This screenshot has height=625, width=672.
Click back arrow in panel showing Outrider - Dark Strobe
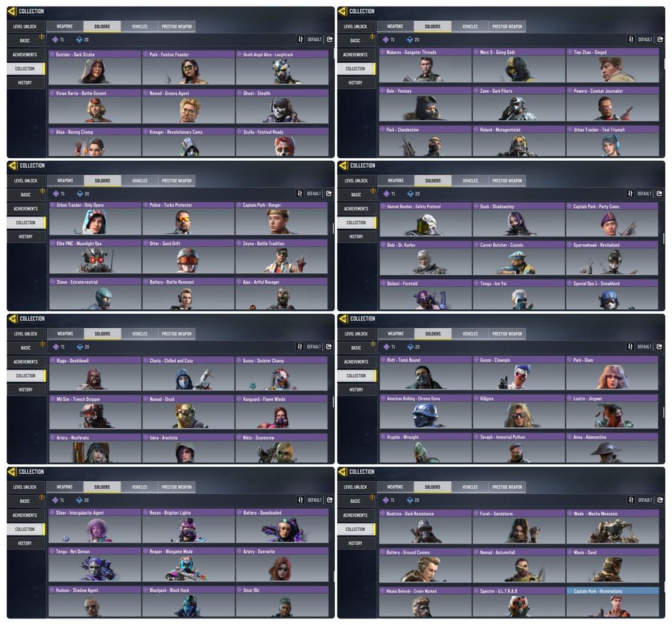pos(12,11)
